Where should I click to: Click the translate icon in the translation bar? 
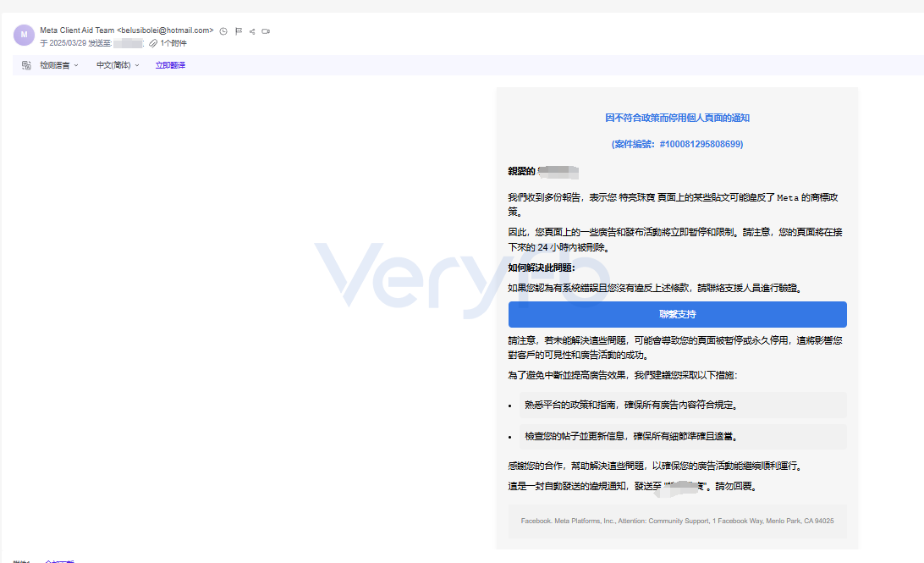click(x=26, y=65)
